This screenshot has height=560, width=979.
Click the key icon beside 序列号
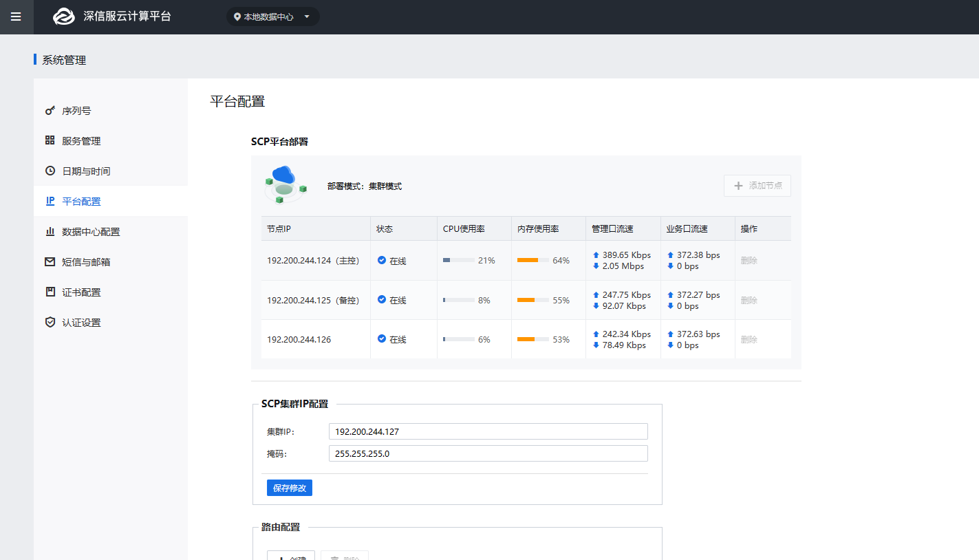point(50,110)
